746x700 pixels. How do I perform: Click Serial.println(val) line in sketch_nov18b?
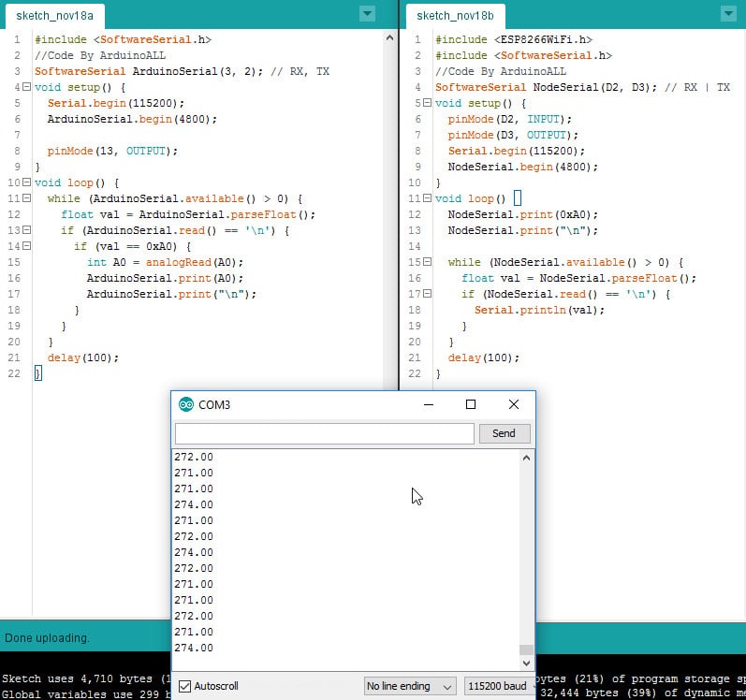click(539, 310)
